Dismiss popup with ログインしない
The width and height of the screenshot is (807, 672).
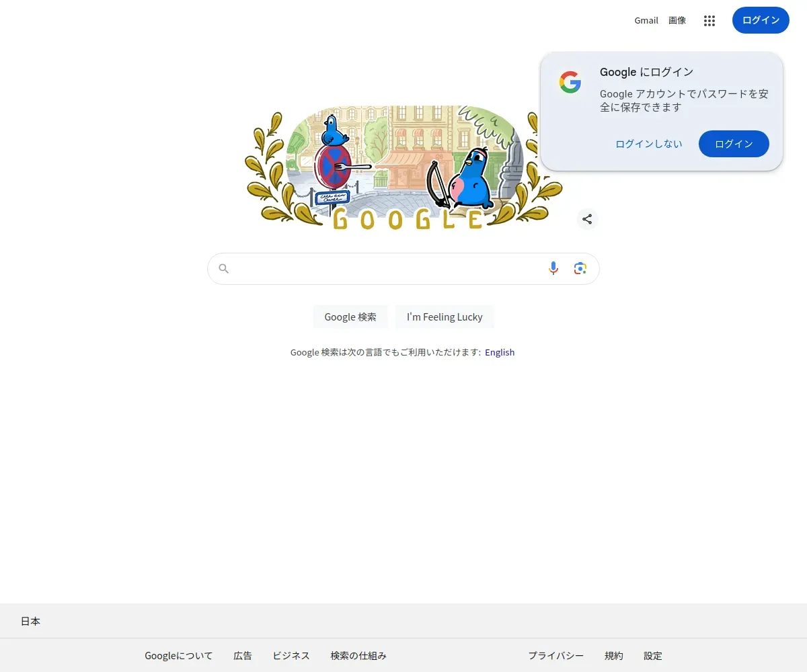coord(649,144)
